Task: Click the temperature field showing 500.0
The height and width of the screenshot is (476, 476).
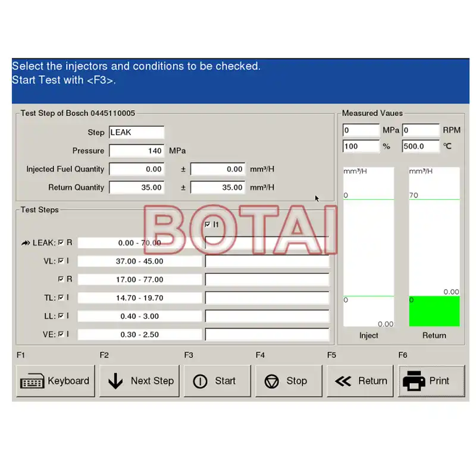Action: pos(421,146)
